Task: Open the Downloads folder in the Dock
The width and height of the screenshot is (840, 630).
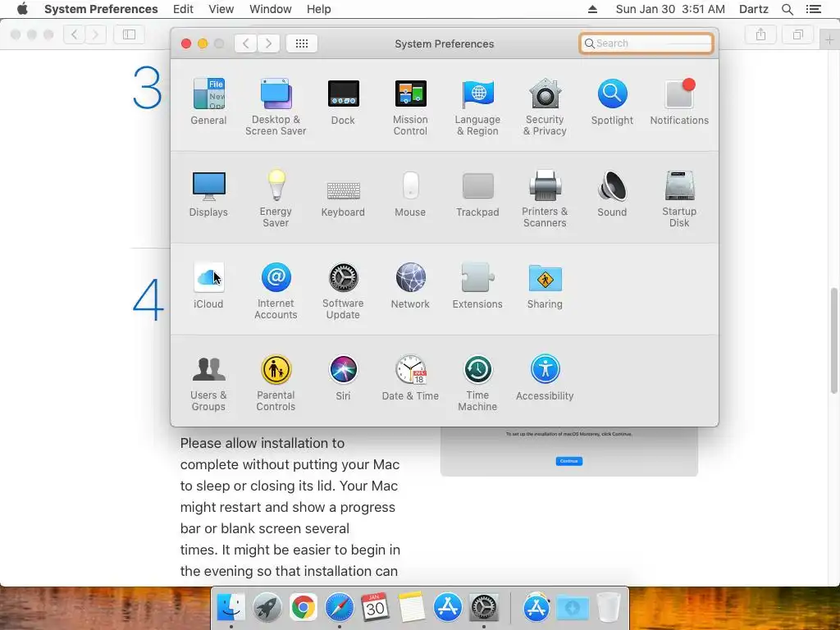Action: pyautogui.click(x=572, y=608)
